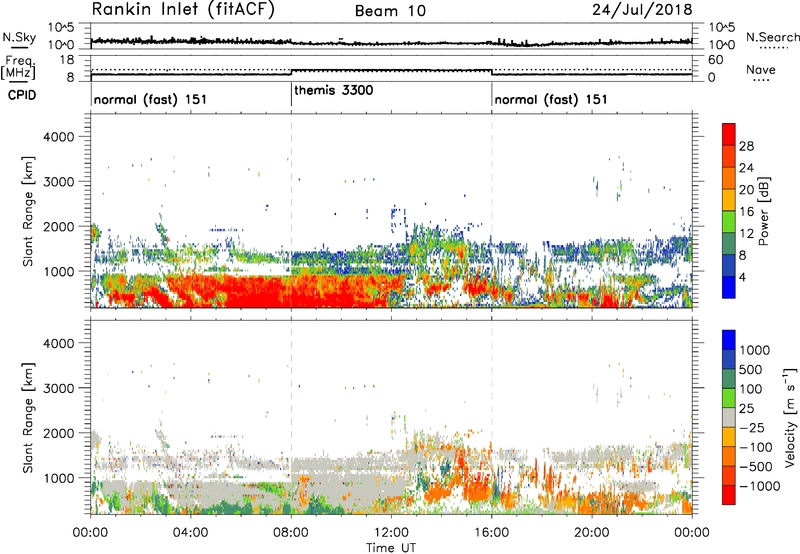The height and width of the screenshot is (554, 800).
Task: Click the '10^5' tick left of noise panel
Action: (x=61, y=28)
